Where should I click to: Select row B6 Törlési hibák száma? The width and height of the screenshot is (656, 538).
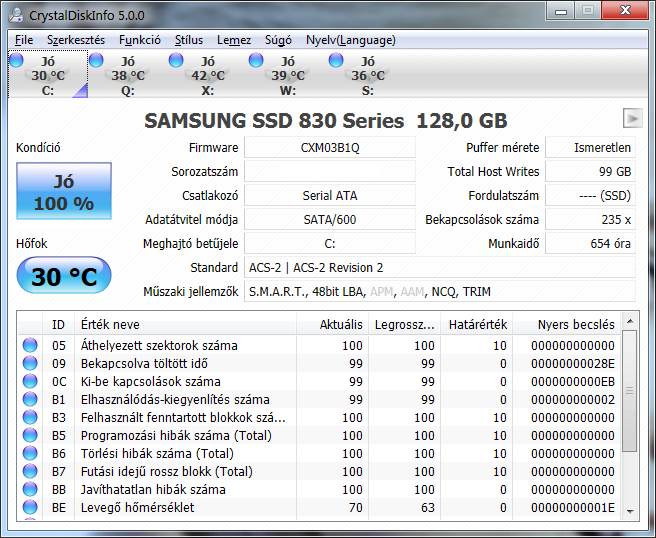click(319, 453)
